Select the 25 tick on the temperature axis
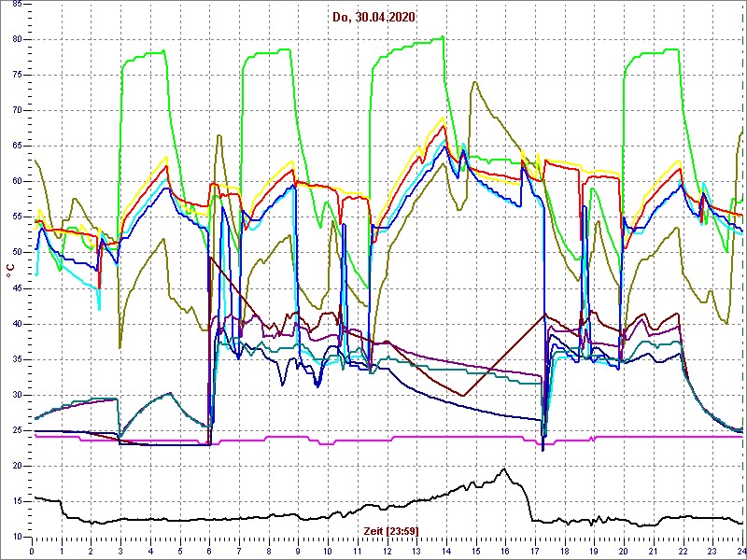The width and height of the screenshot is (747, 560). 16,431
